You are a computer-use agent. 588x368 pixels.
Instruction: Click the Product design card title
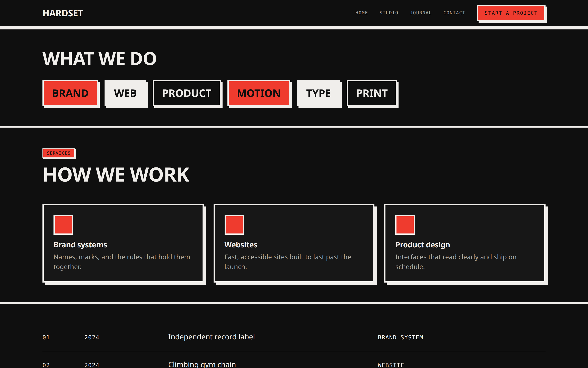click(x=423, y=245)
